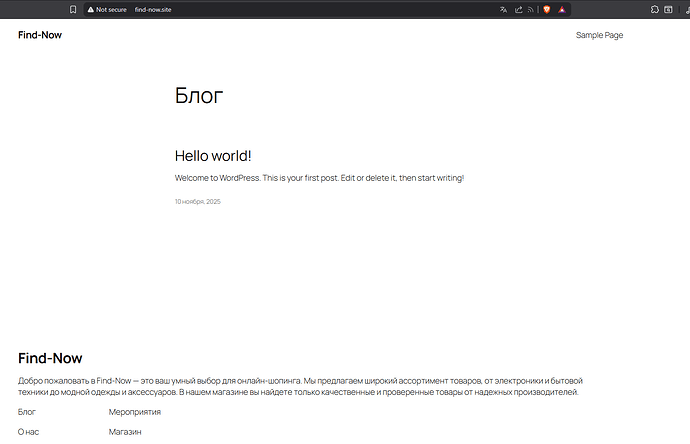Open Sample Page in the navigation menu
The image size is (690, 444).
coord(599,35)
